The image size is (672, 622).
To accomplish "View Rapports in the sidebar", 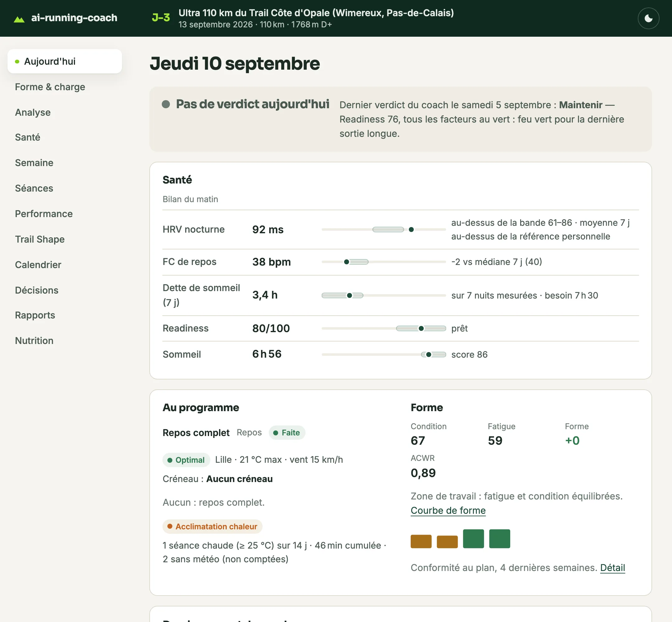I will 35,315.
